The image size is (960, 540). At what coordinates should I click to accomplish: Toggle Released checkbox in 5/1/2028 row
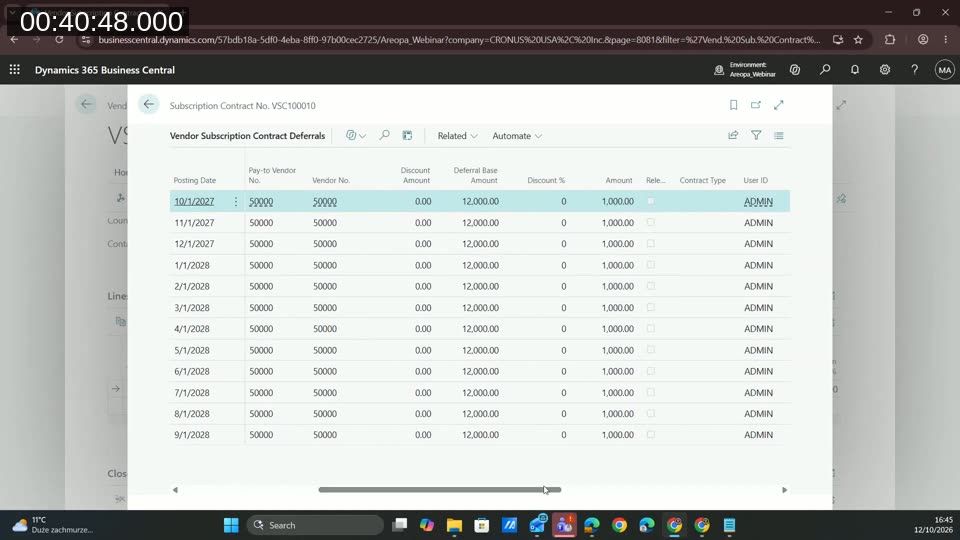click(x=651, y=350)
